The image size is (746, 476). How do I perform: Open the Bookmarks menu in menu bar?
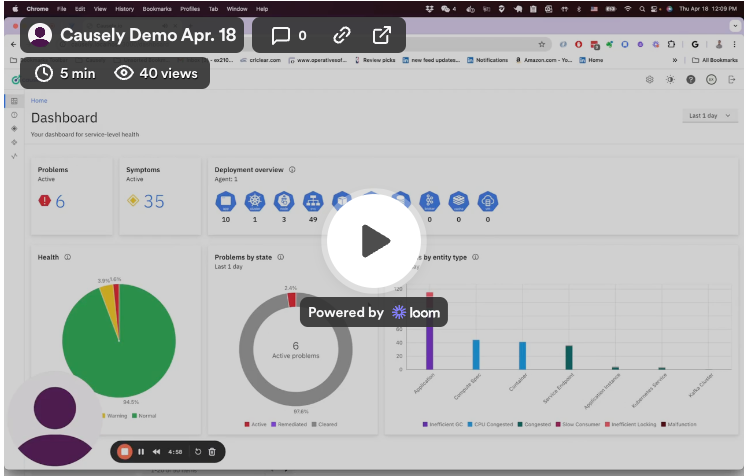pyautogui.click(x=157, y=8)
